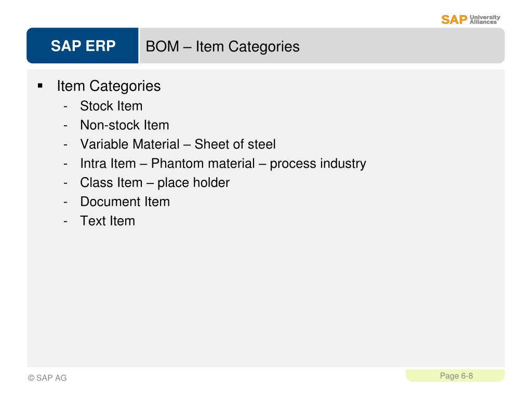
Task: Click the Non-stock Item list entry
Action: point(125,125)
